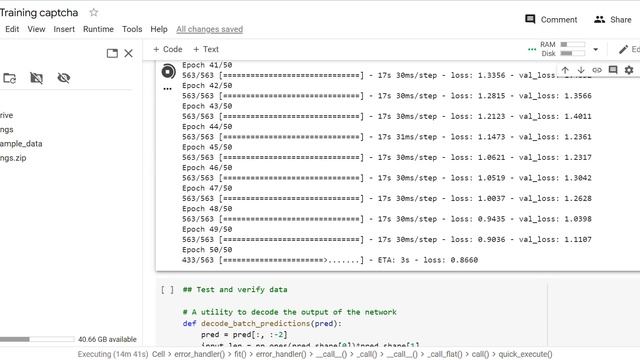Unmount Google Drive icon

pos(36,78)
